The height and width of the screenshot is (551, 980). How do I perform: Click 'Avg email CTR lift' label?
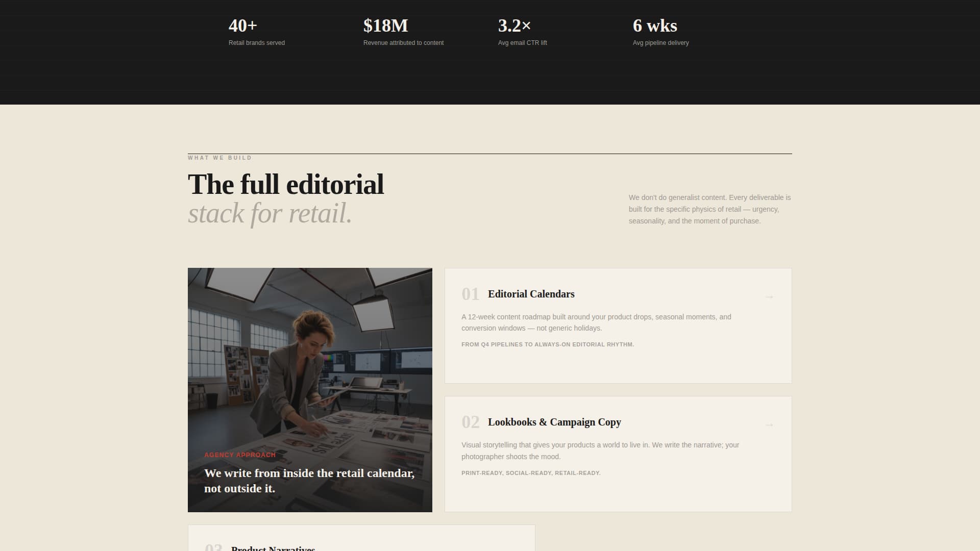tap(522, 43)
